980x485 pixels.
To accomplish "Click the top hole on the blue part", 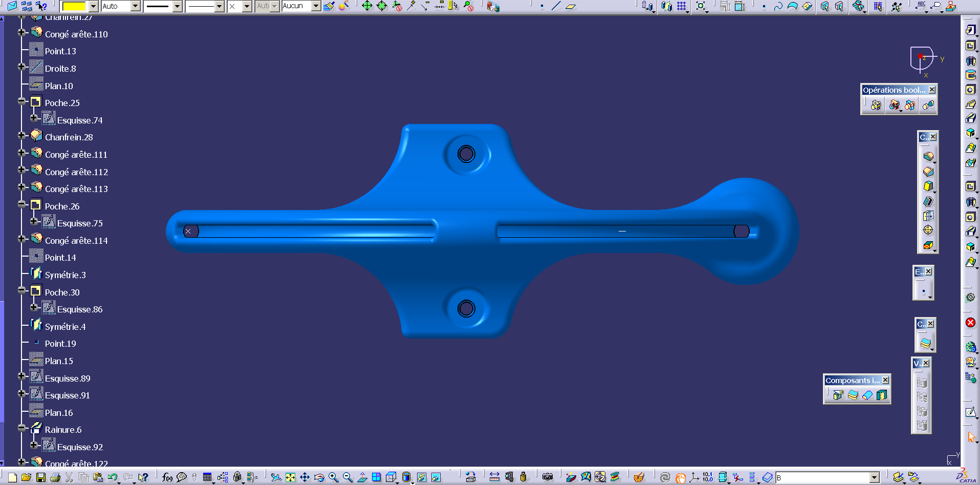I will (x=466, y=154).
